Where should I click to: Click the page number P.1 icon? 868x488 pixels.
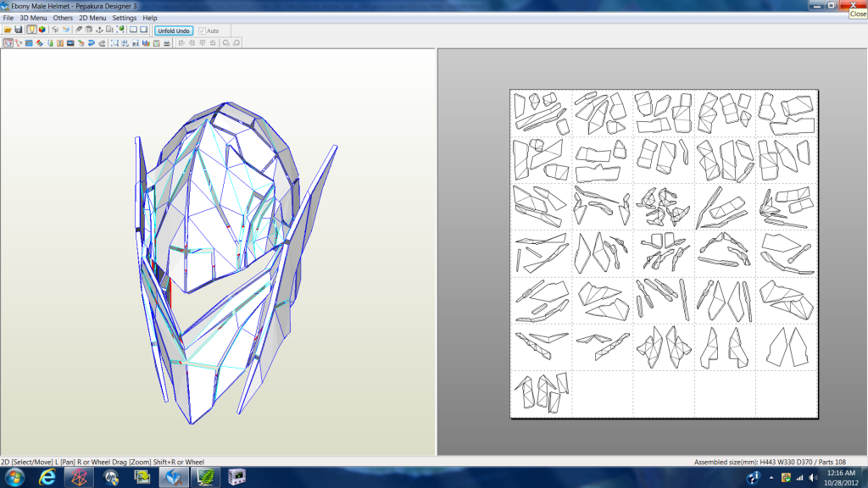(x=135, y=42)
